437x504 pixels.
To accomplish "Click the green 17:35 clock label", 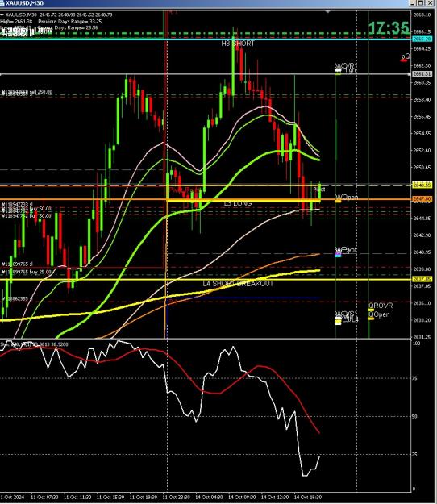I will pos(389,28).
